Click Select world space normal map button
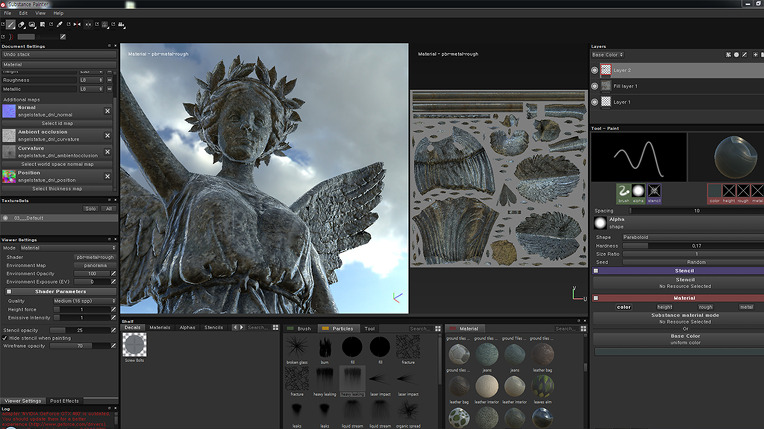 (57, 164)
